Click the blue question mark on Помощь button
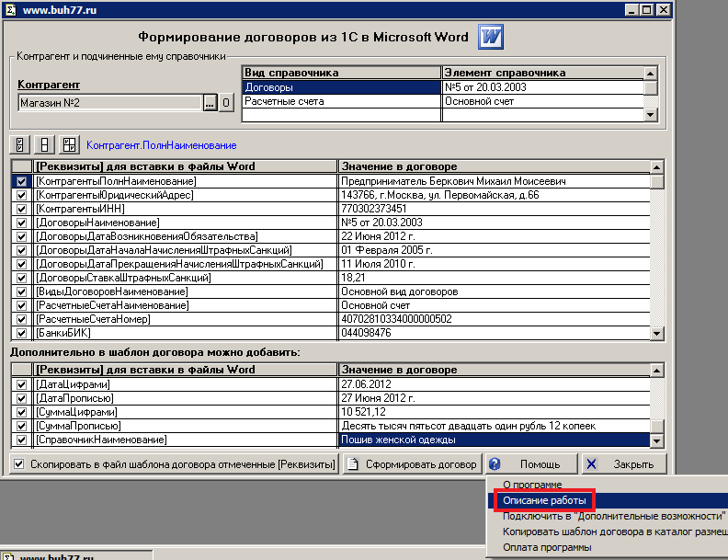This screenshot has width=728, height=560. (495, 464)
